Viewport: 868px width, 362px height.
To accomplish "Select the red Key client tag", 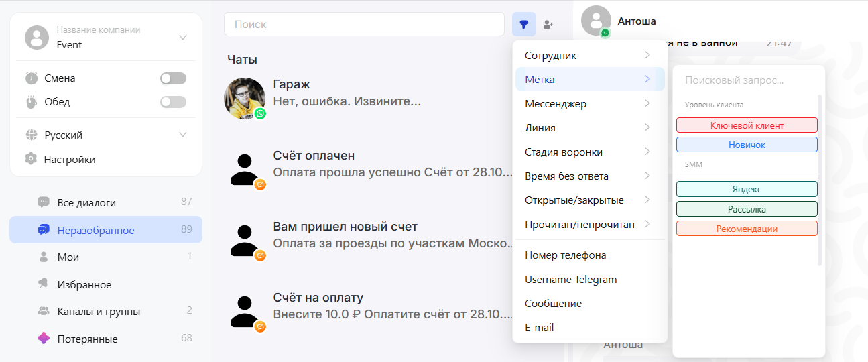I will point(747,125).
